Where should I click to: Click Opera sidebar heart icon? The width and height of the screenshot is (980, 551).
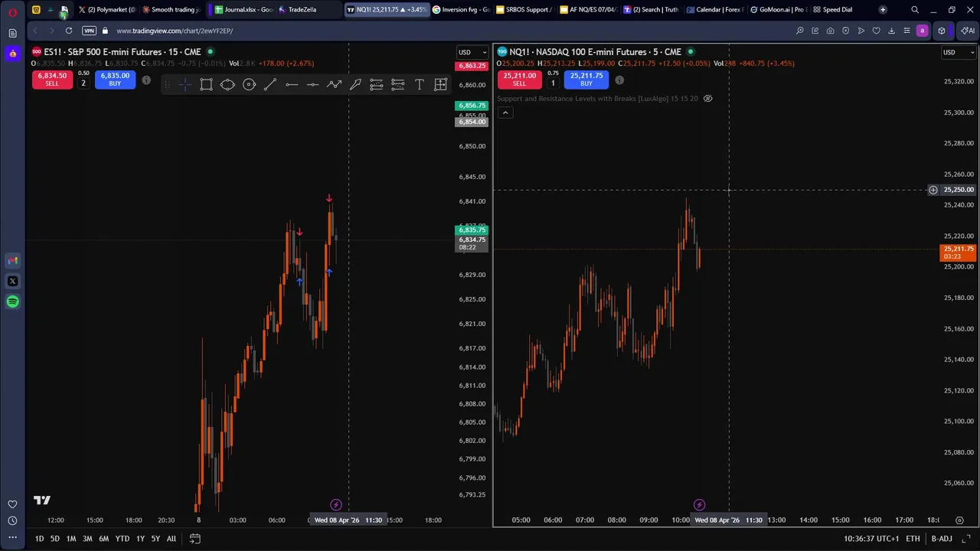pyautogui.click(x=12, y=504)
